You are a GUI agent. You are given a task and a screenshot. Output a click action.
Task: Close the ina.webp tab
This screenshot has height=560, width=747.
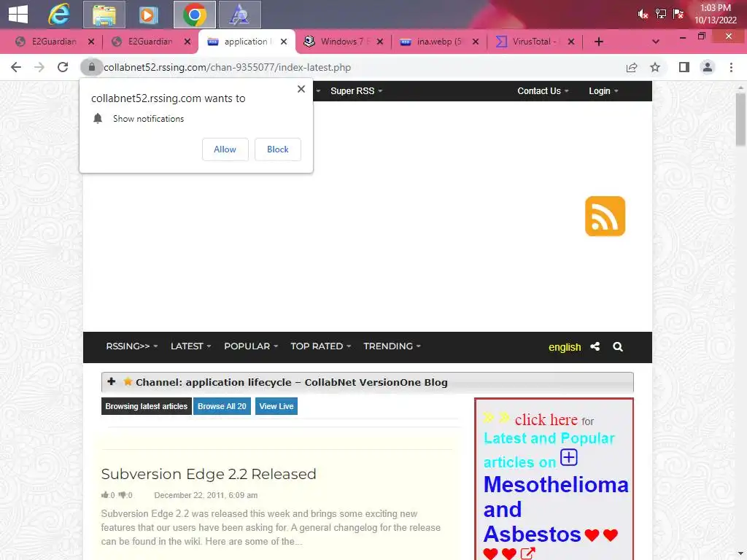(x=476, y=42)
